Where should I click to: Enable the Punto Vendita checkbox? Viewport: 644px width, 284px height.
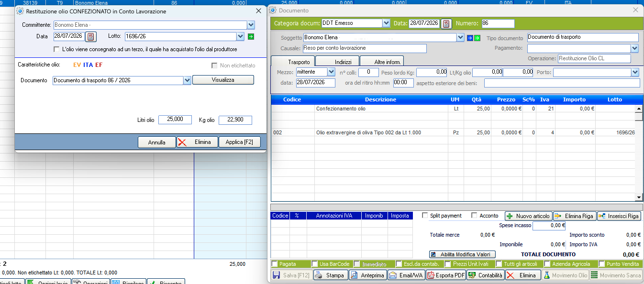coord(601,264)
